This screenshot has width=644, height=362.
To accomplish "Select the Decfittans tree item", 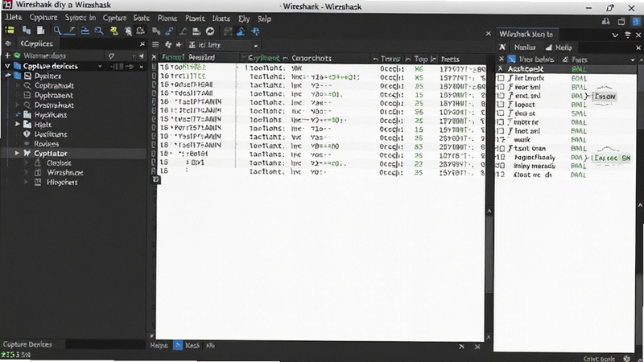I will click(x=51, y=134).
